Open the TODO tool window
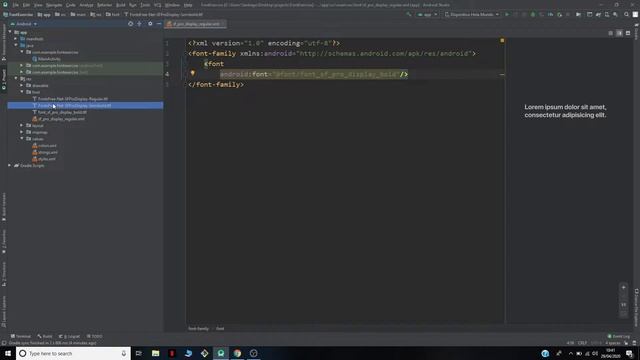 click(x=95, y=336)
